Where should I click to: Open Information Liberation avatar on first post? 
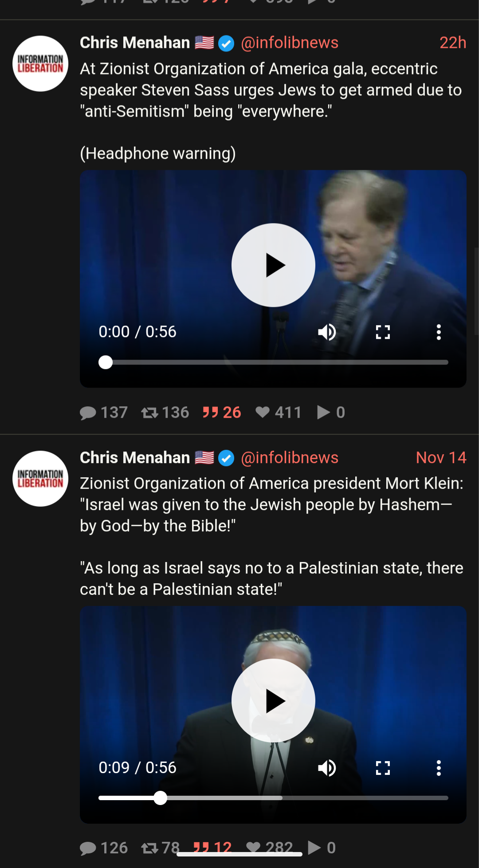click(x=40, y=63)
